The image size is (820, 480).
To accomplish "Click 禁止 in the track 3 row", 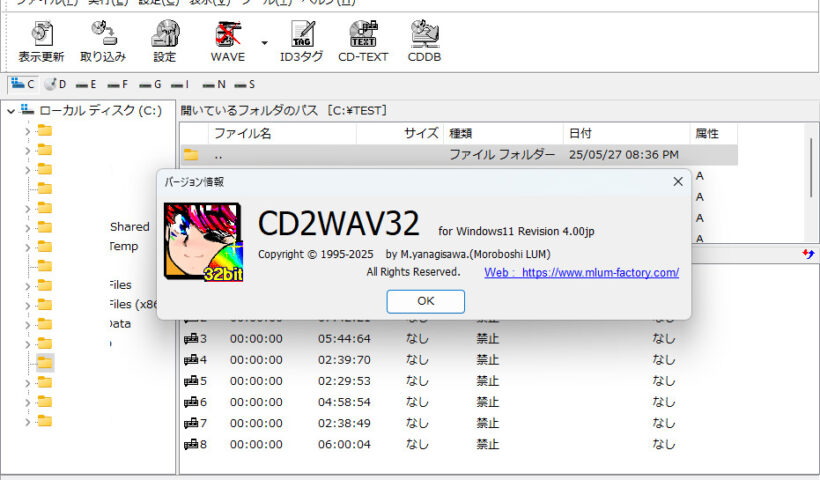I will coord(487,339).
